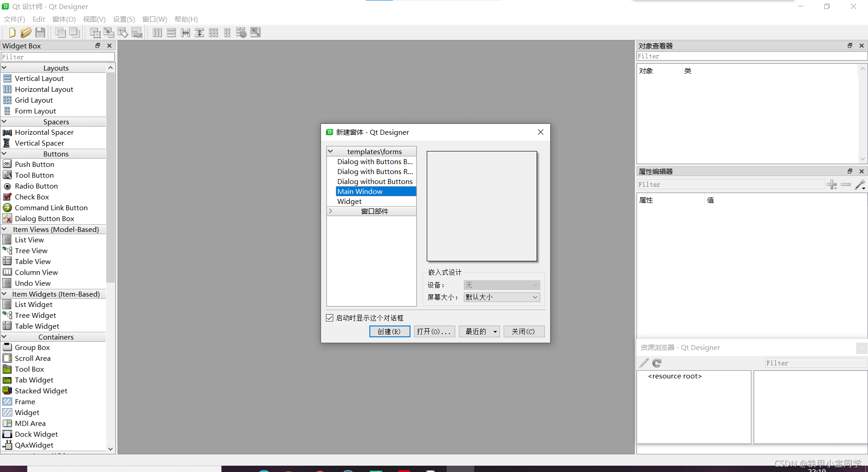This screenshot has height=472, width=868.
Task: Click the Save form floppy icon
Action: pyautogui.click(x=40, y=33)
